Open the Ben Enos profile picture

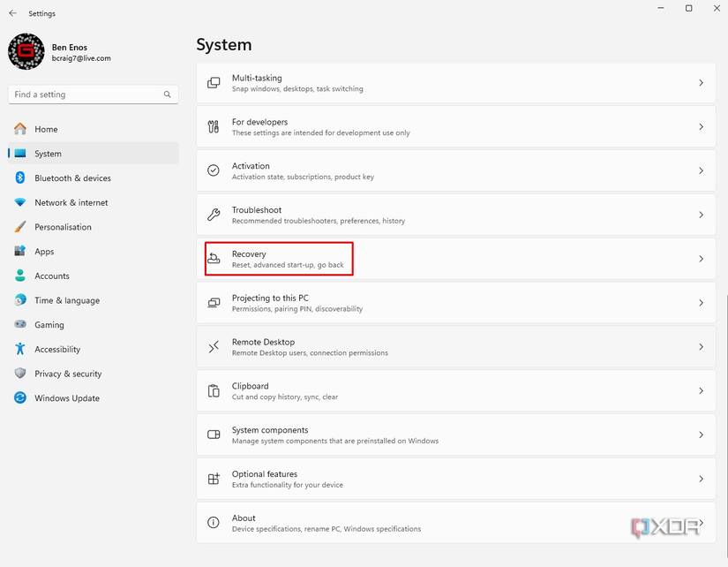coord(26,51)
